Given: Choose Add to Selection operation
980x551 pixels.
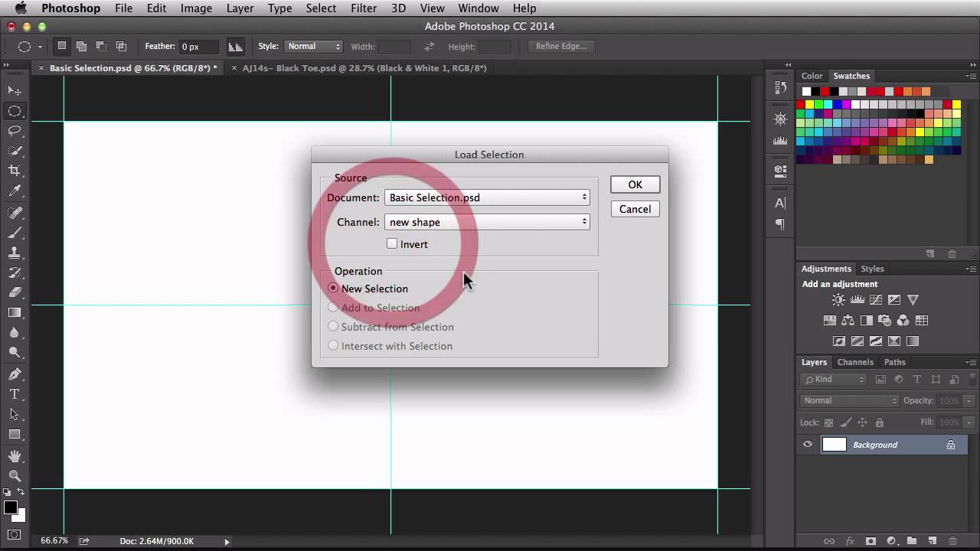Looking at the screenshot, I should click(x=333, y=307).
